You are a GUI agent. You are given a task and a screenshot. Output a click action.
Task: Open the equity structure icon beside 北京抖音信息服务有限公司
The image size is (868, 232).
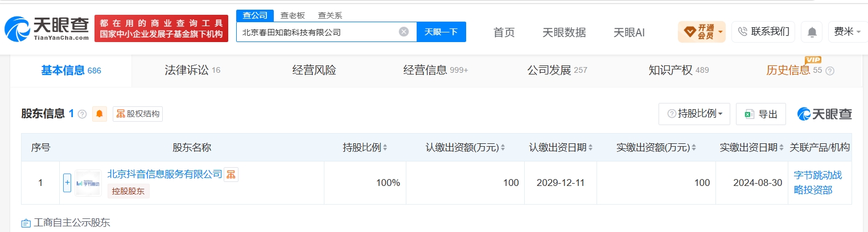[x=231, y=175]
